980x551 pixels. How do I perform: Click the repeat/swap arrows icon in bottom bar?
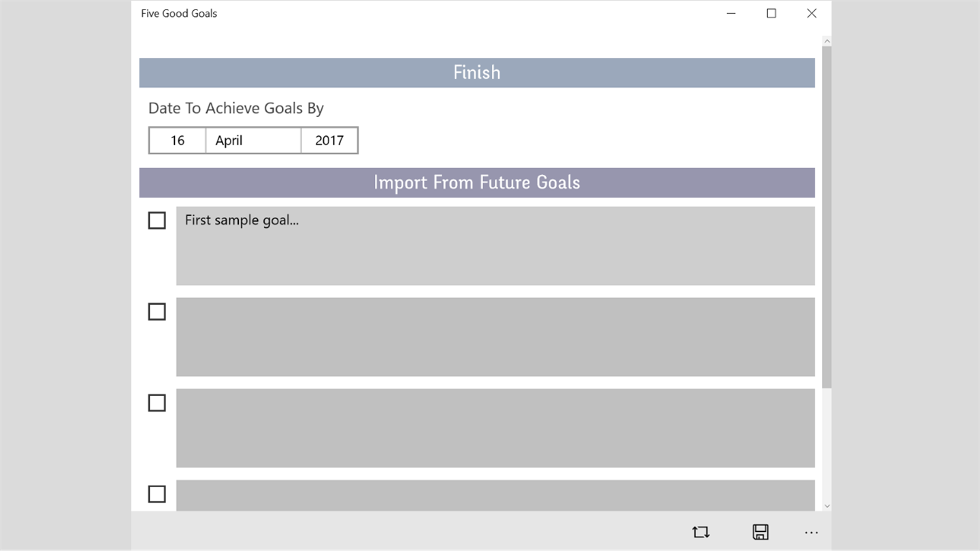click(x=701, y=532)
